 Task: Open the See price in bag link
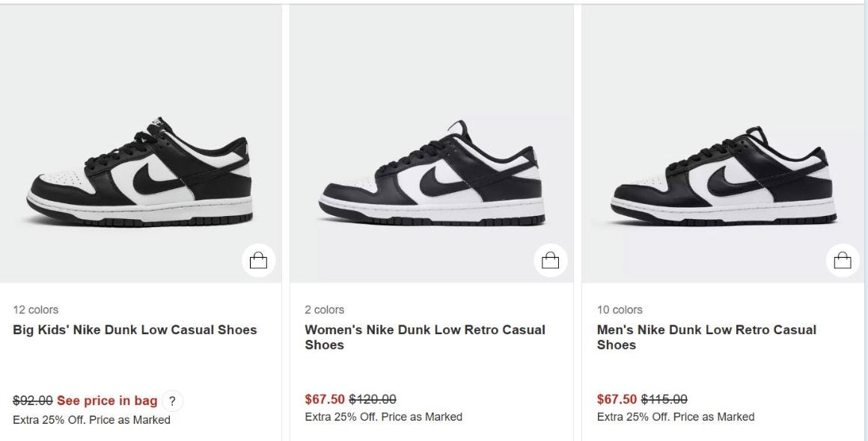[x=106, y=401]
